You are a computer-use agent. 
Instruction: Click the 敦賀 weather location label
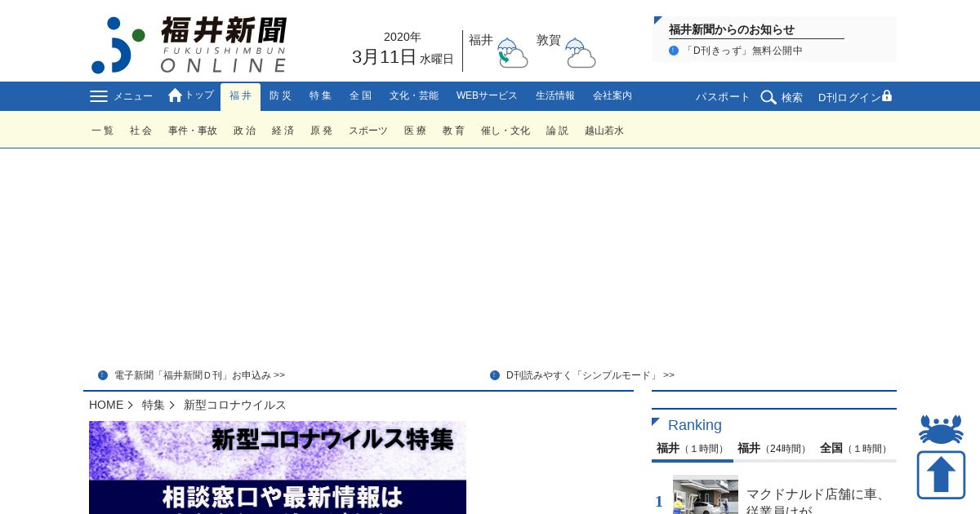click(x=549, y=40)
